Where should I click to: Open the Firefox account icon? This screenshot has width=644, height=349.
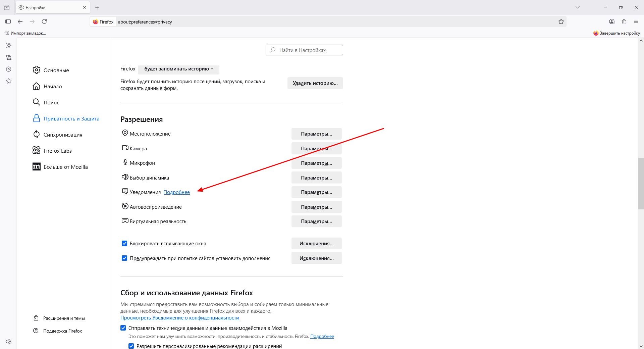[x=612, y=21]
